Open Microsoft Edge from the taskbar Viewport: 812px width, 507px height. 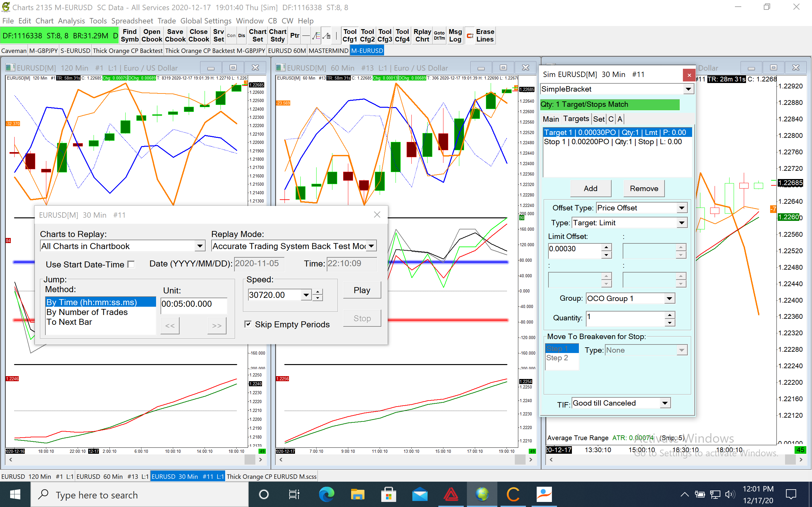click(326, 494)
